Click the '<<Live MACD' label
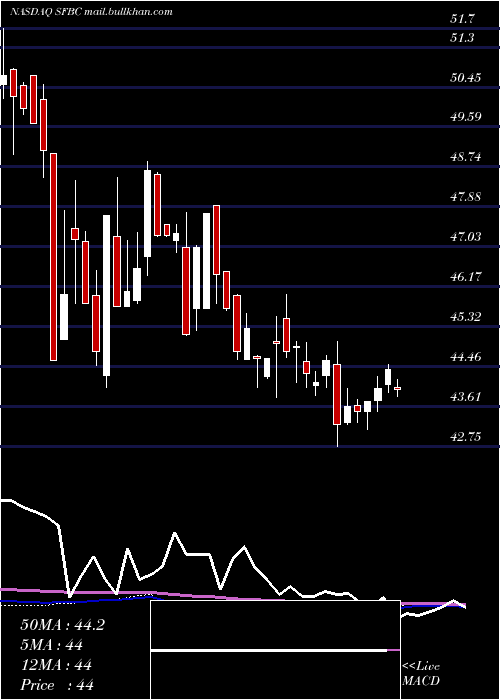Screen dimensions: 500x700 tap(421, 673)
